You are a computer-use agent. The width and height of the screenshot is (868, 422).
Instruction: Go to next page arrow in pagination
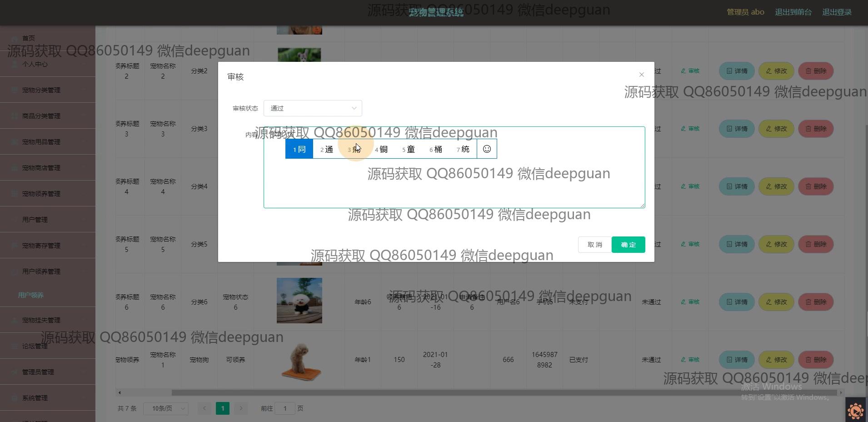coord(241,408)
